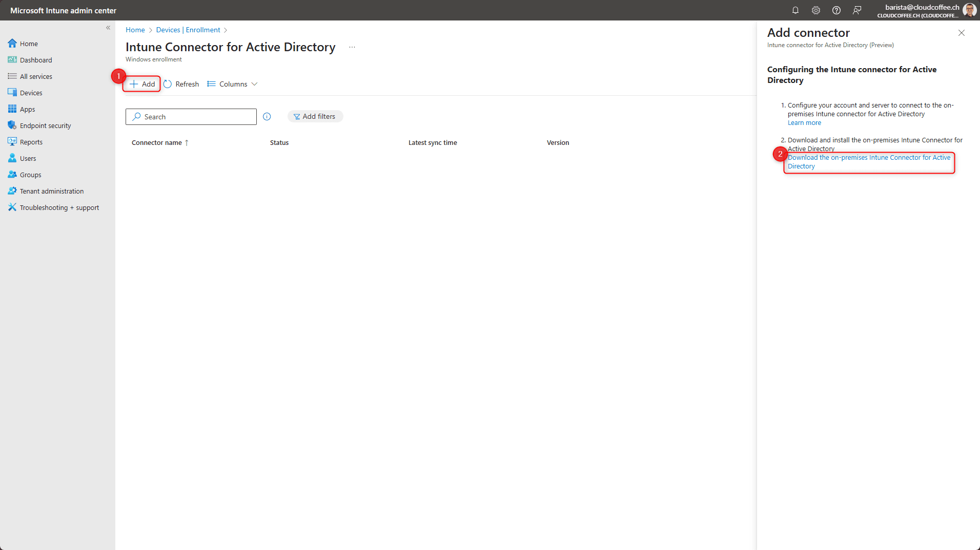Click the Refresh toolbar button
Image resolution: width=980 pixels, height=550 pixels.
tap(181, 84)
